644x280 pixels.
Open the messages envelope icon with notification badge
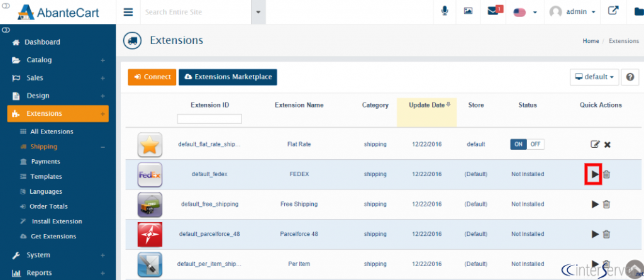click(x=495, y=11)
